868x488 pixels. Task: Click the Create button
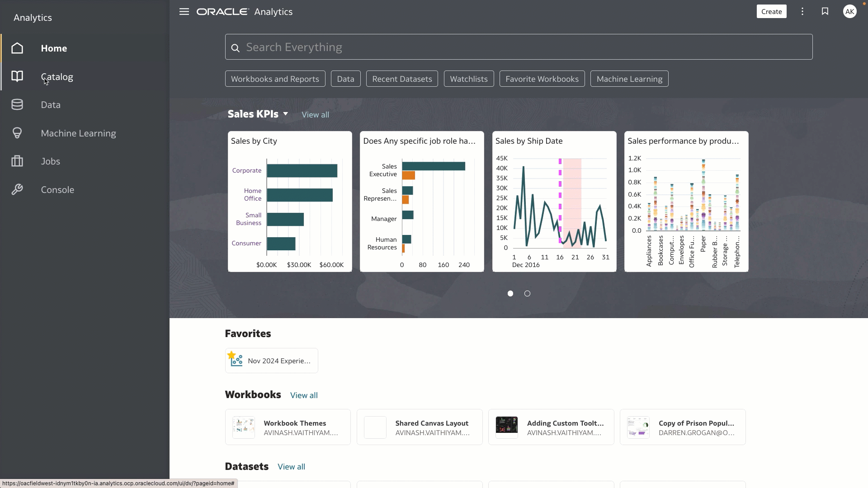[771, 11]
